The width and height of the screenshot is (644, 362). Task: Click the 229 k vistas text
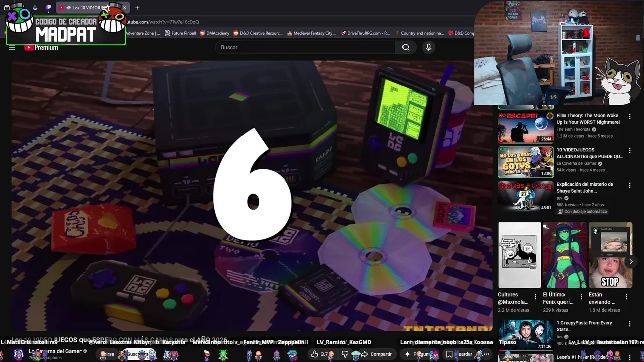(x=555, y=310)
